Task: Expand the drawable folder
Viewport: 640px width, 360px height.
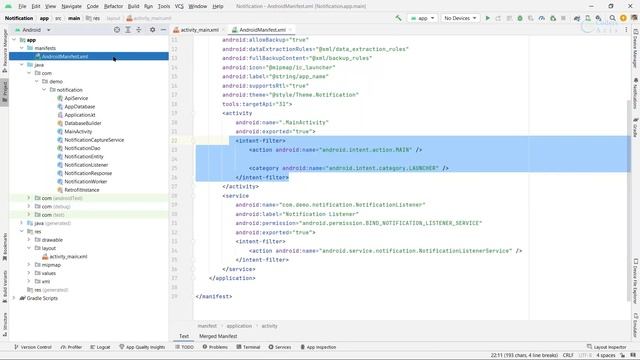Action: click(29, 240)
